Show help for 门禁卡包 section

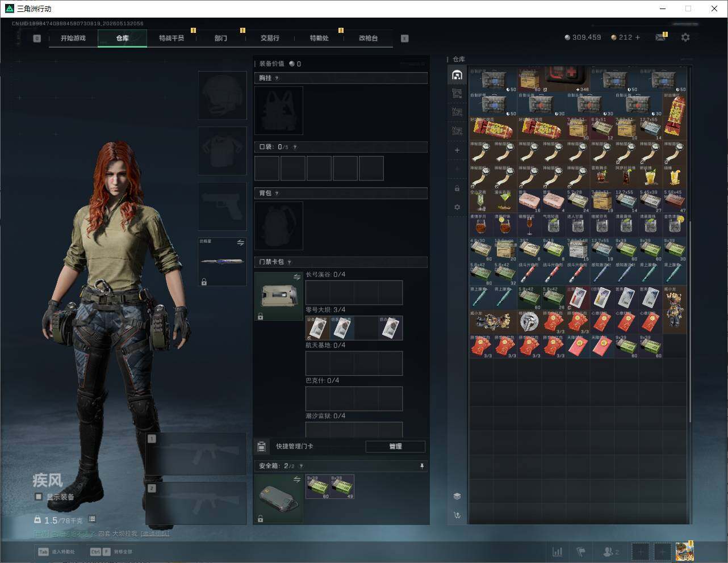point(289,262)
